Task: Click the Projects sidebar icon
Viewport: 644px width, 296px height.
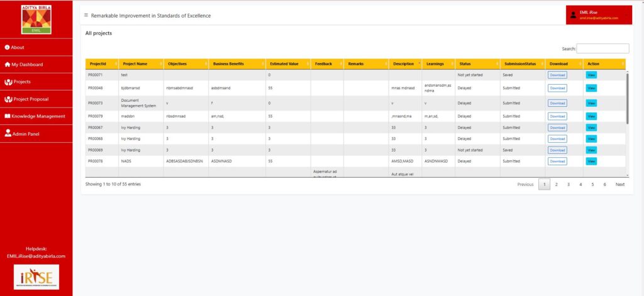Action: pyautogui.click(x=8, y=82)
